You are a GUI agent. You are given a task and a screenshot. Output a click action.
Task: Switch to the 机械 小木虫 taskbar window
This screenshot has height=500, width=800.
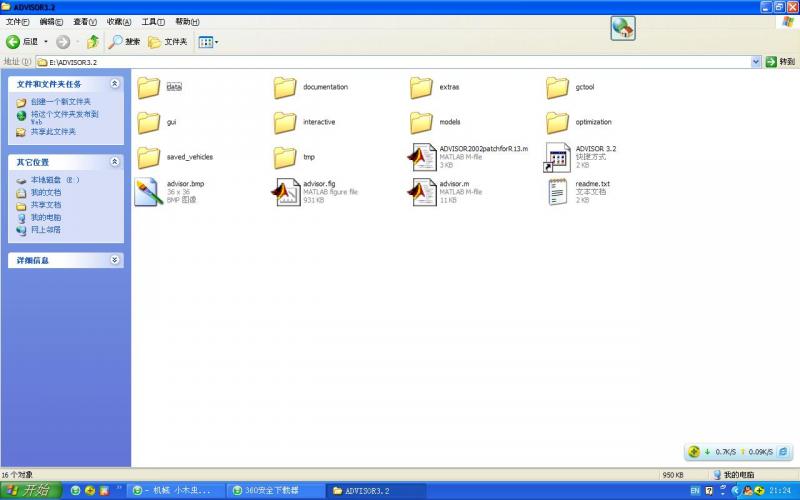(x=176, y=491)
